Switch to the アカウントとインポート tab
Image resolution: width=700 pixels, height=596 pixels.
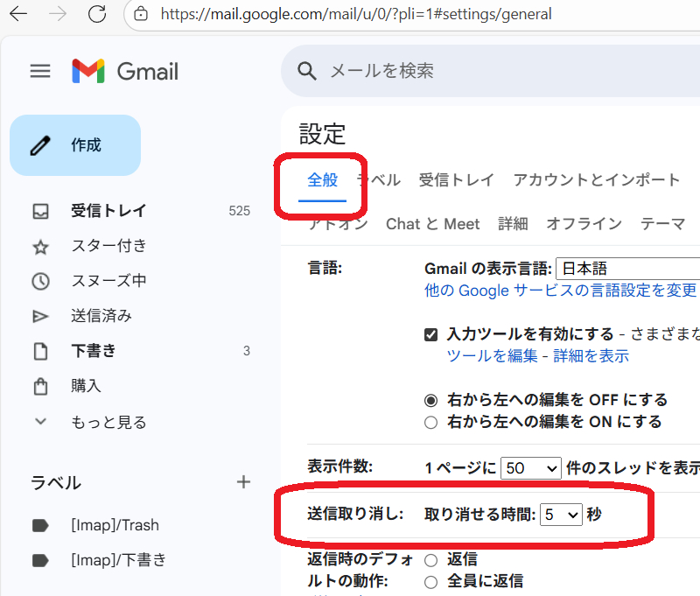tap(596, 179)
